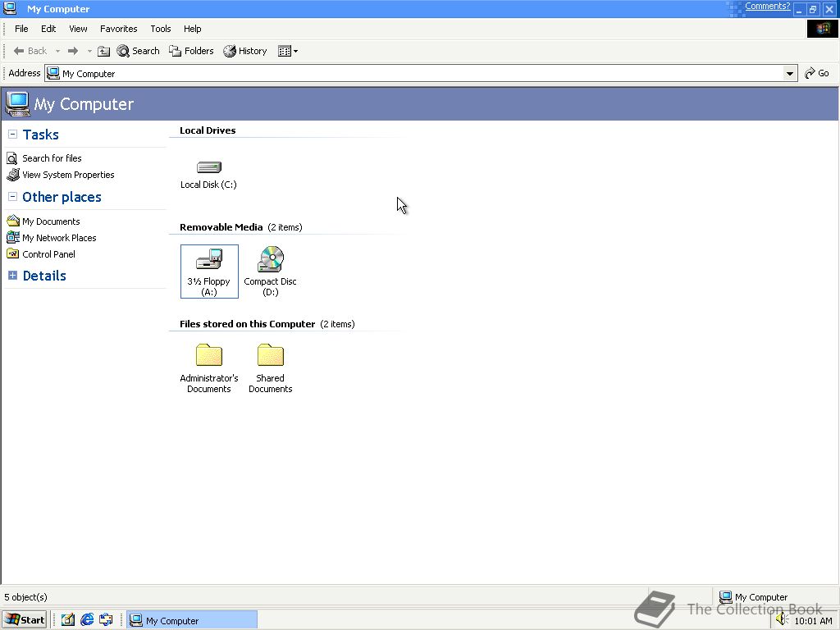This screenshot has height=630, width=840.
Task: Click the Windows flag throbber icon
Action: click(822, 29)
